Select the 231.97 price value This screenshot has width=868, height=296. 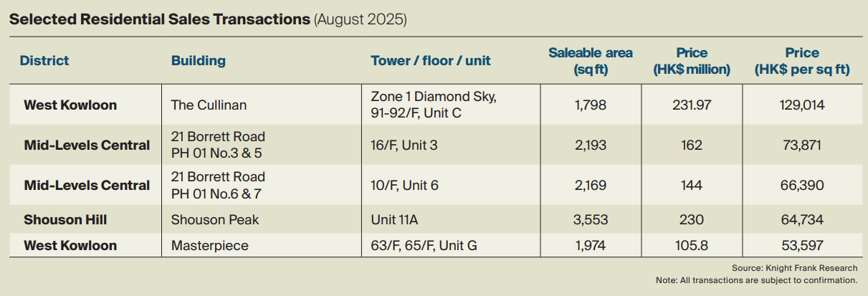(692, 105)
